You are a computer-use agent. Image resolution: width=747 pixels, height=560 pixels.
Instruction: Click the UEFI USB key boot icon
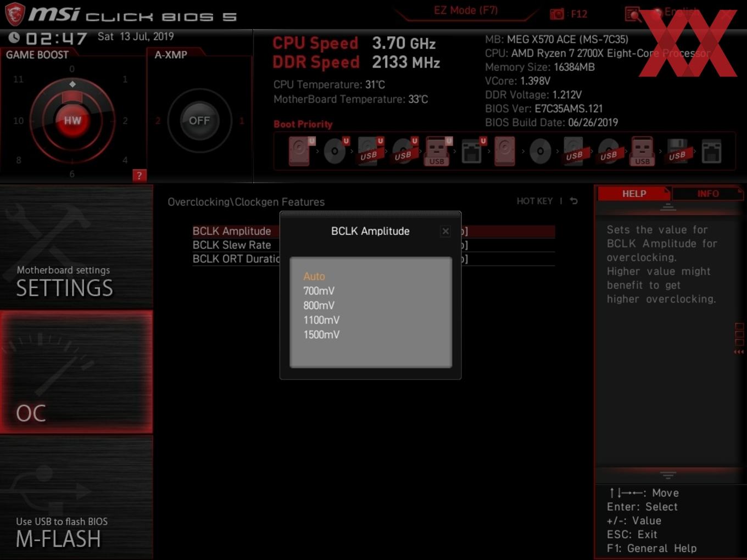[x=438, y=151]
